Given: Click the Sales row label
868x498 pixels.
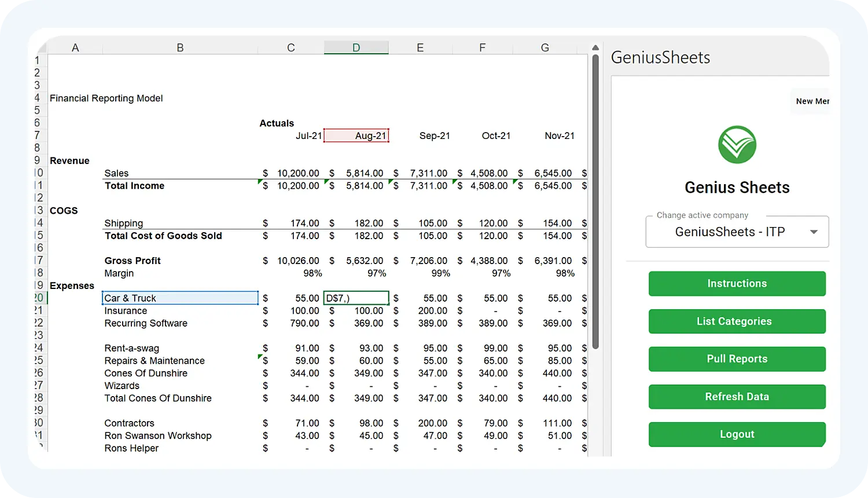Looking at the screenshot, I should pyautogui.click(x=116, y=173).
